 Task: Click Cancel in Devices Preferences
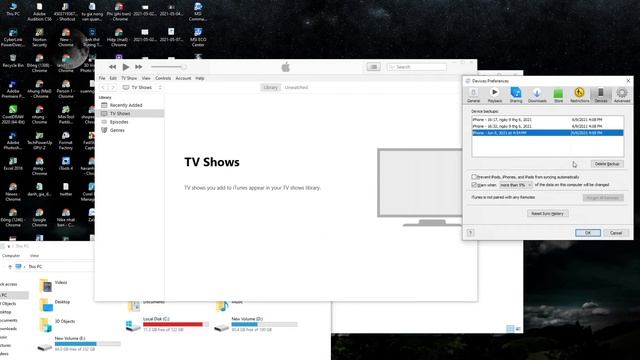coord(616,233)
